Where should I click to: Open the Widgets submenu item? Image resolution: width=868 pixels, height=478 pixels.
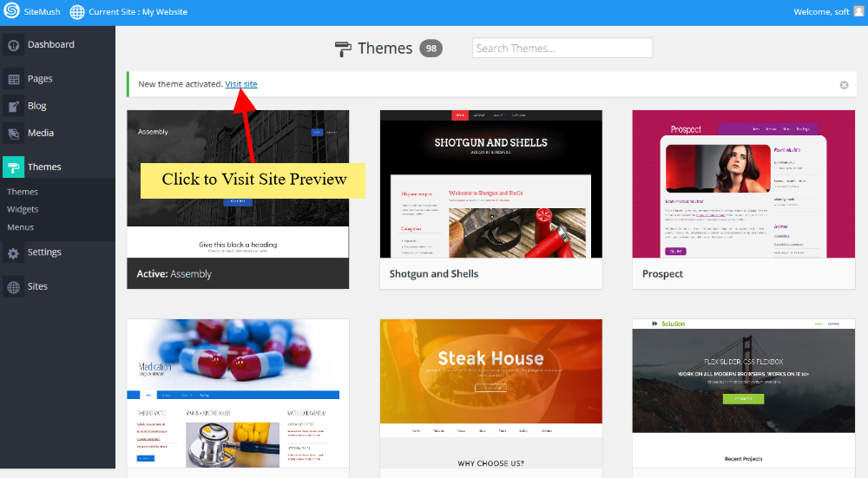click(23, 209)
